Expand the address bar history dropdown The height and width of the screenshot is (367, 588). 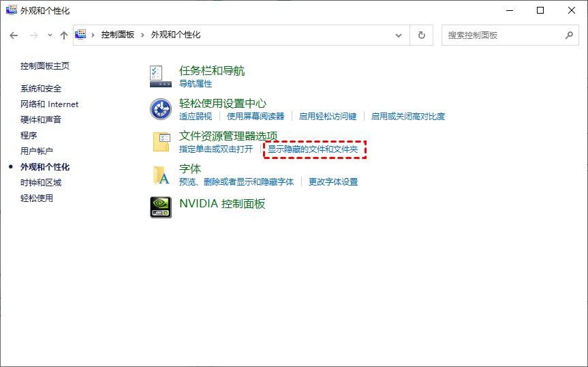(x=399, y=35)
